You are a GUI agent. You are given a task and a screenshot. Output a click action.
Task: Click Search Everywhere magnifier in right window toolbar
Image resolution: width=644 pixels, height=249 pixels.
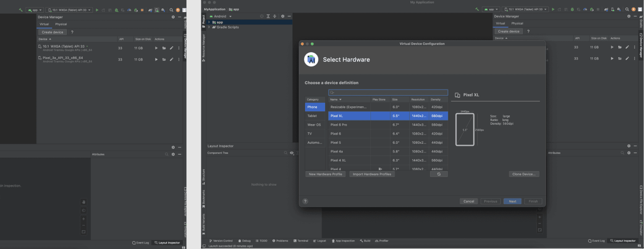coord(627,9)
